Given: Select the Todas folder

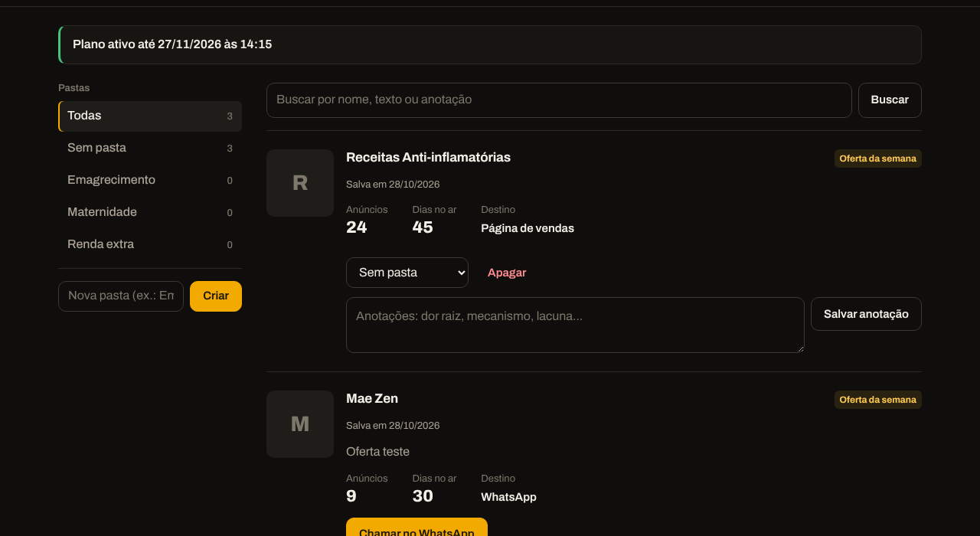Looking at the screenshot, I should 150,116.
